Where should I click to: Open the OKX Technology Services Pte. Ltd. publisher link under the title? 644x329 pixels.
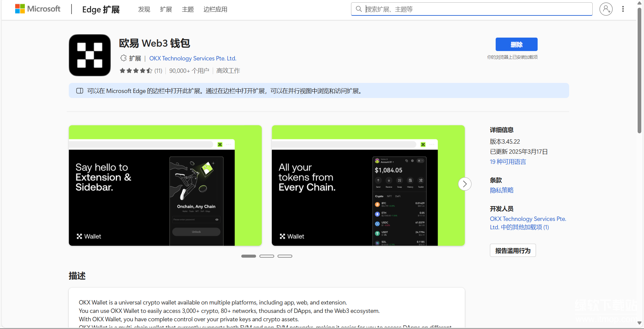point(193,58)
